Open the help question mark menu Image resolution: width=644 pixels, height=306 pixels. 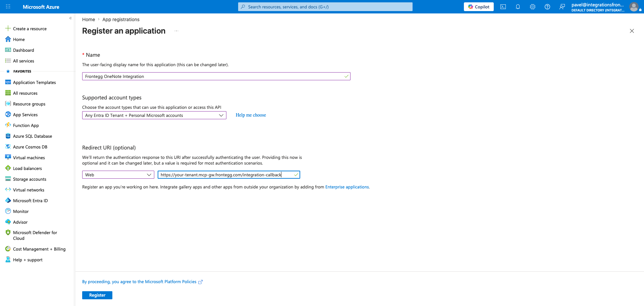click(x=547, y=7)
